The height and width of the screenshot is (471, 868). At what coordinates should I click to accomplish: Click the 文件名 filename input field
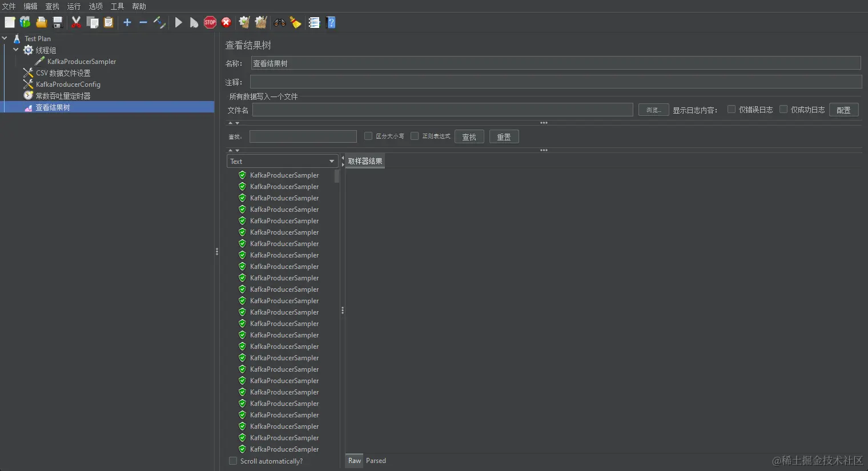pos(443,110)
